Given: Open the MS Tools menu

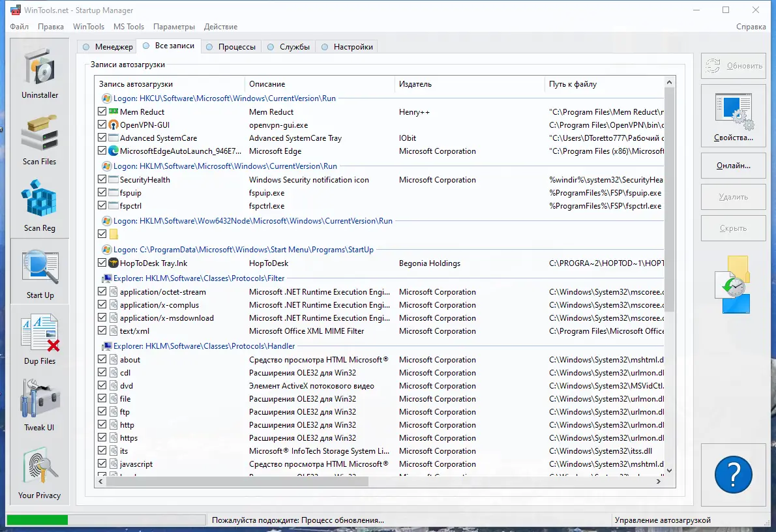Looking at the screenshot, I should pyautogui.click(x=128, y=27).
